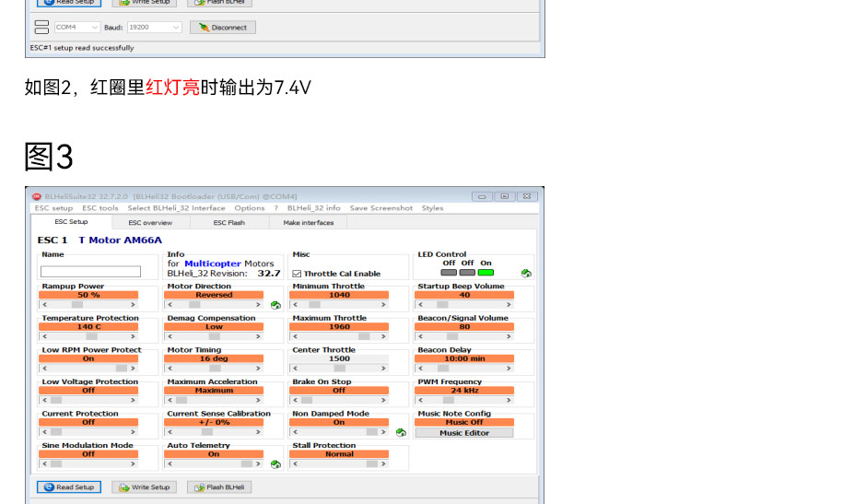This screenshot has height=504, width=866.
Task: Click the Sine Modulation Mode slider thumb
Action: point(56,463)
